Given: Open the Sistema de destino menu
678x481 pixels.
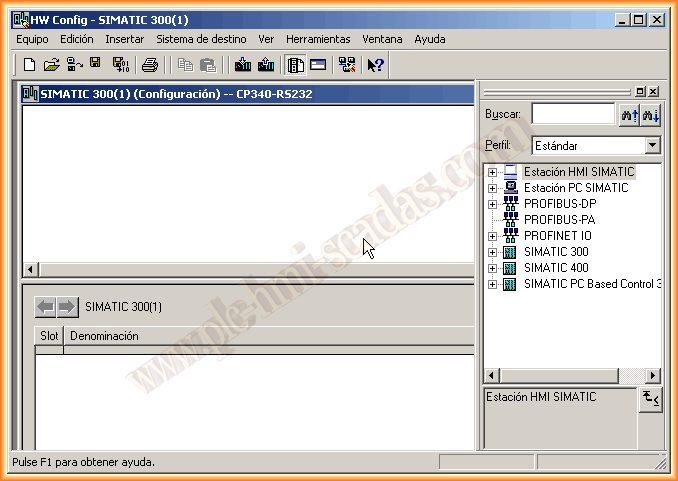Looking at the screenshot, I should [x=201, y=39].
